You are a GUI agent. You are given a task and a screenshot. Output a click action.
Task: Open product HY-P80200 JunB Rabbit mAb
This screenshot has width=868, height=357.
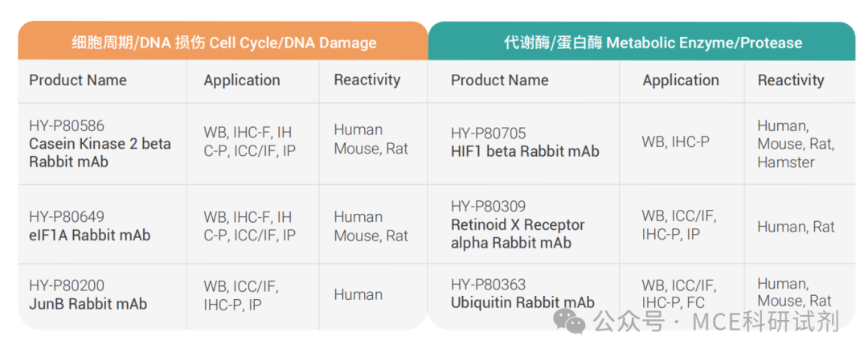pos(88,295)
